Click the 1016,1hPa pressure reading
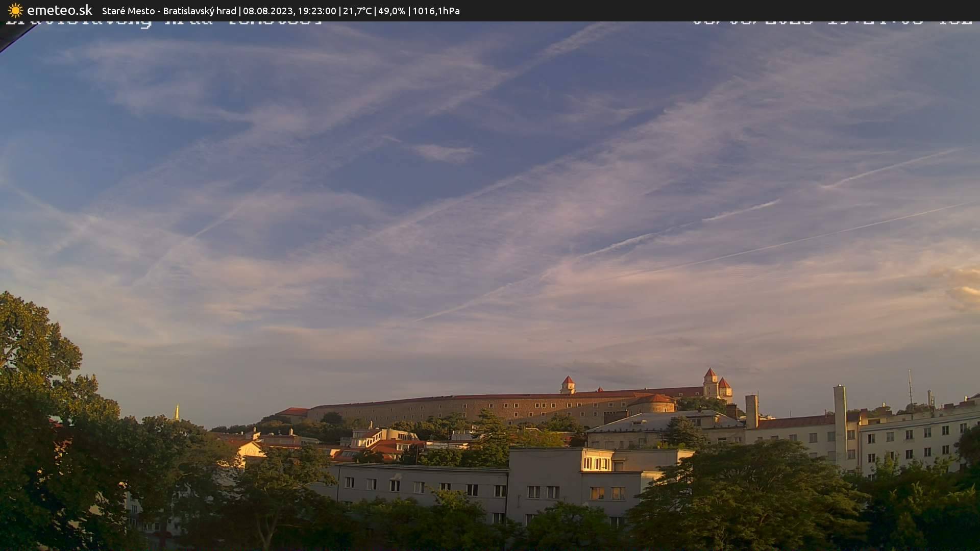980x551 pixels. pos(436,10)
